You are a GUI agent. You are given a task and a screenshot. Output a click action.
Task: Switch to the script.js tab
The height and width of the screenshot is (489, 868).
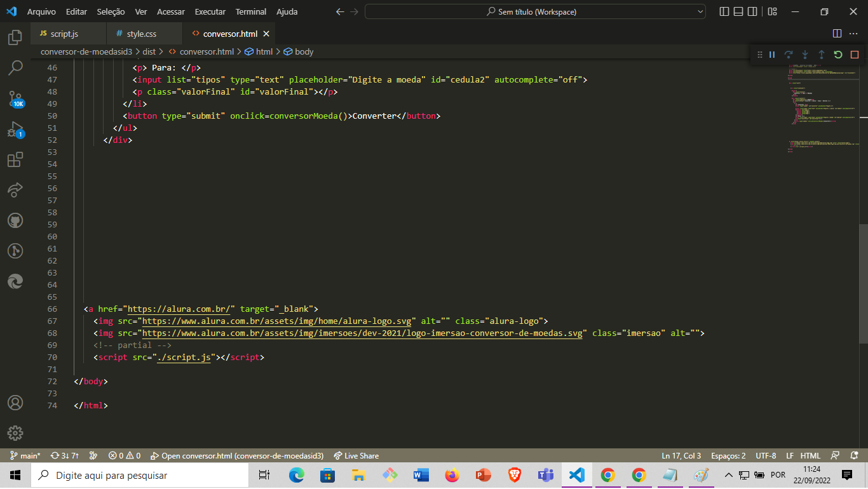pos(68,34)
